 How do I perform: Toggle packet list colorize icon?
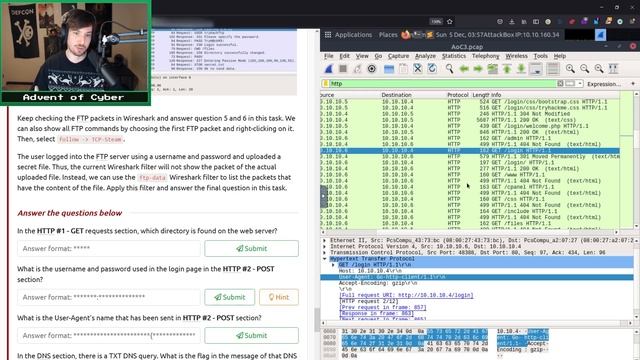[x=553, y=69]
